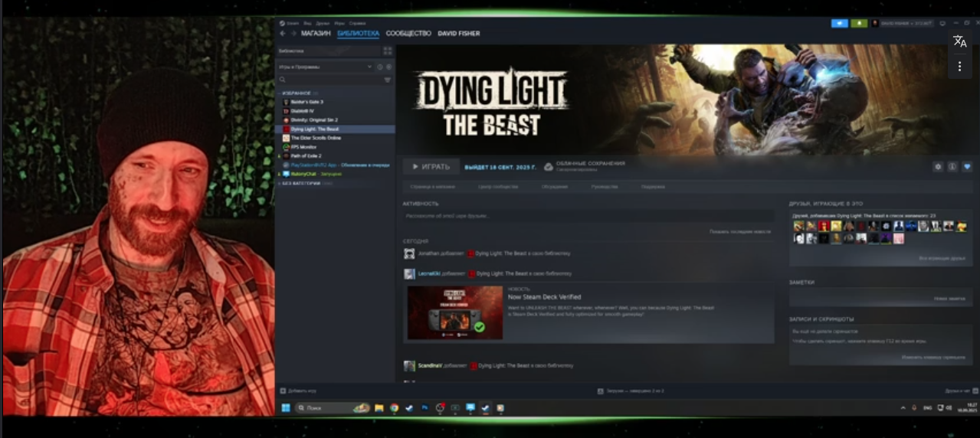The height and width of the screenshot is (438, 980).
Task: Show hidden tray icons chevron
Action: (903, 408)
